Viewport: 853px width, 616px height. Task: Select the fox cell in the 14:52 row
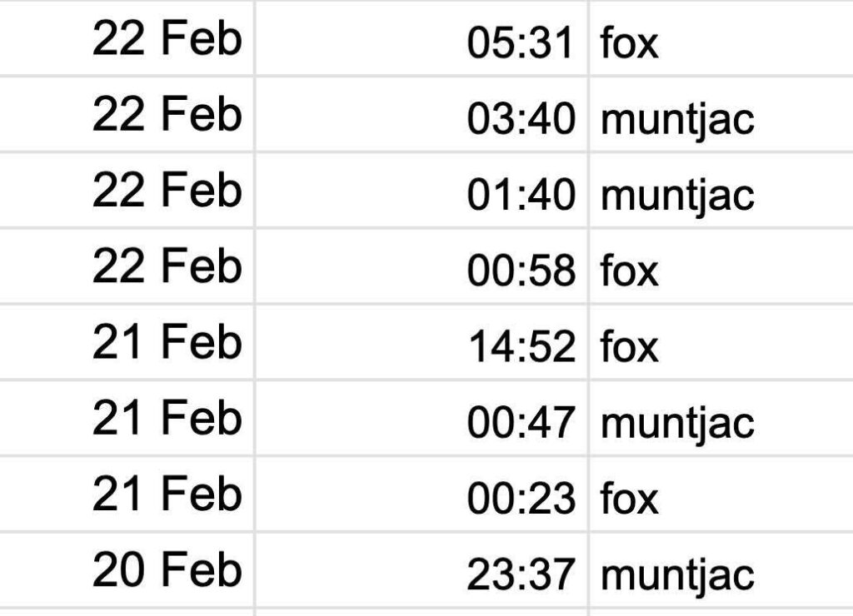pyautogui.click(x=630, y=346)
